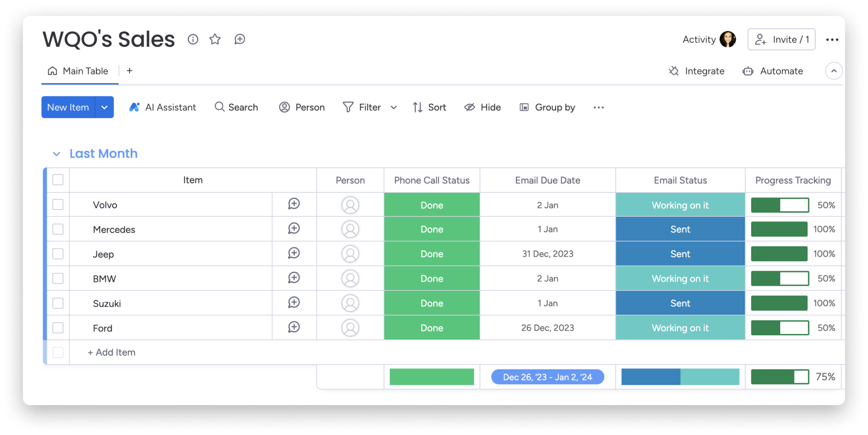Check the Mercedes row checkbox

click(x=58, y=229)
